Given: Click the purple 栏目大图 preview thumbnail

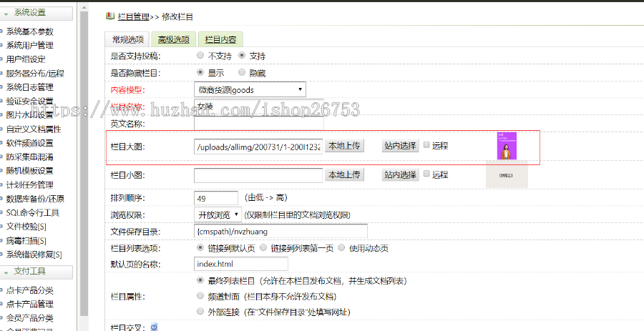Looking at the screenshot, I should pyautogui.click(x=507, y=146).
